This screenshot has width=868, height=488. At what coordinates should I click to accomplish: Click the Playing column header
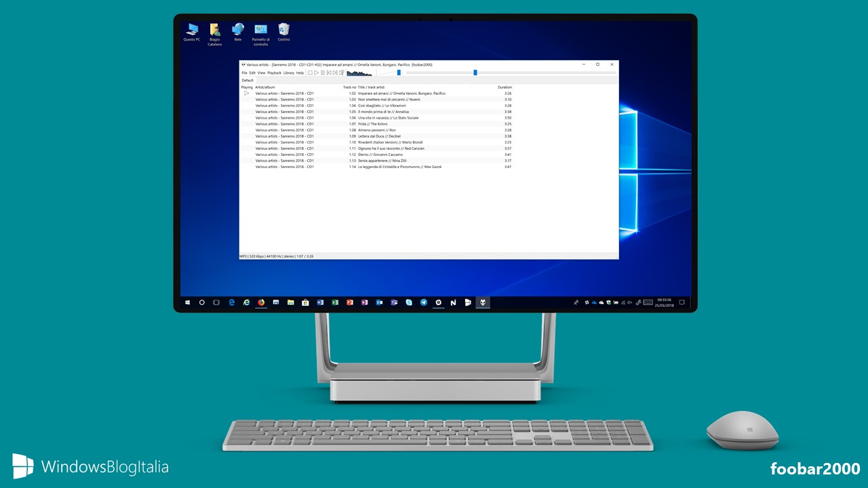click(247, 87)
